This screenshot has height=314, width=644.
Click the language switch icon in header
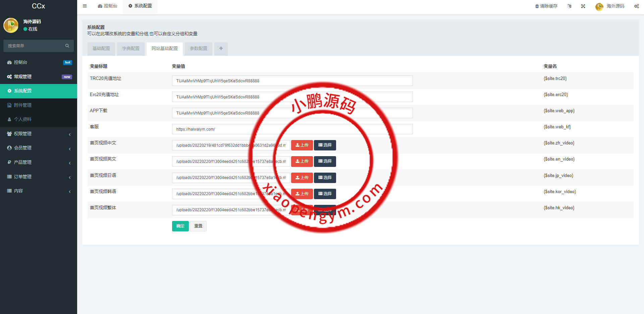click(569, 6)
